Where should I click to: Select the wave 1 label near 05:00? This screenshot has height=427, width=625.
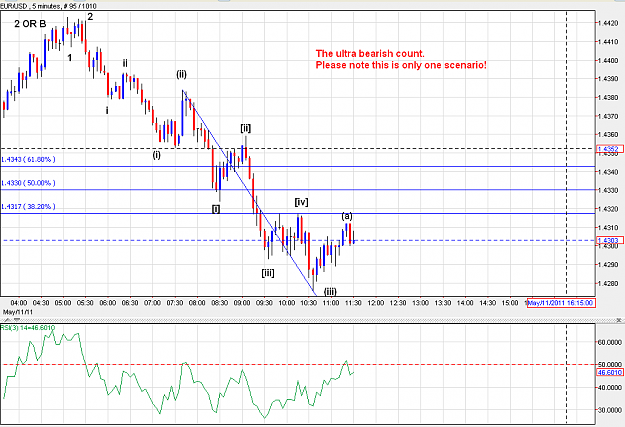point(70,58)
